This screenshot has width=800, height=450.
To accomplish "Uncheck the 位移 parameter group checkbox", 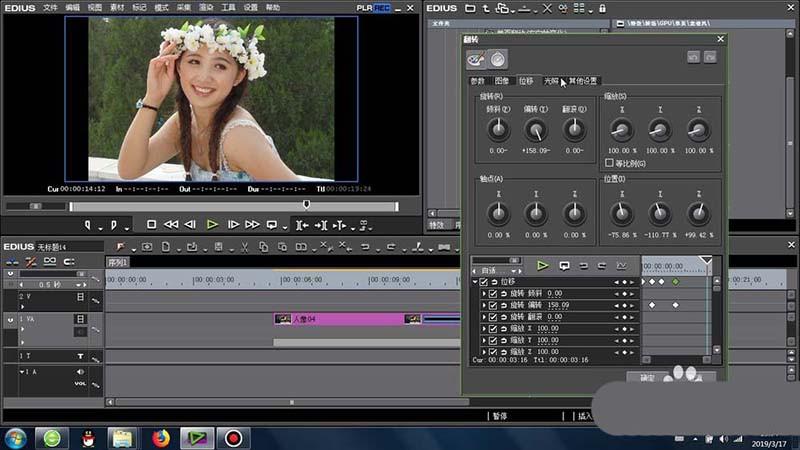I will coord(483,282).
